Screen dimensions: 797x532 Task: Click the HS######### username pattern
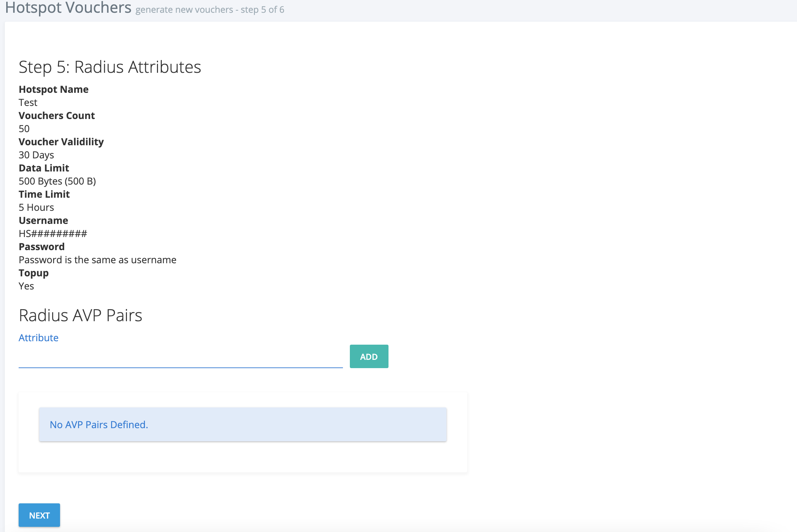pyautogui.click(x=53, y=234)
